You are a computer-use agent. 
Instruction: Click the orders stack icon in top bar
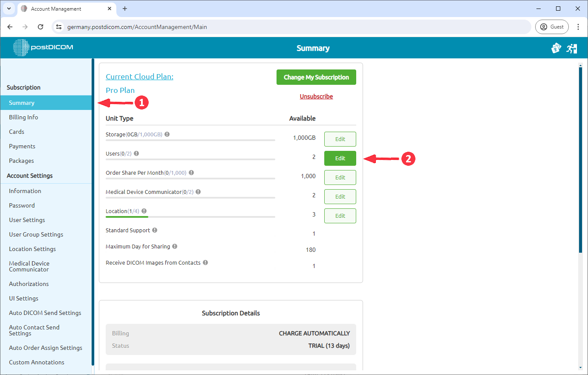coord(556,48)
